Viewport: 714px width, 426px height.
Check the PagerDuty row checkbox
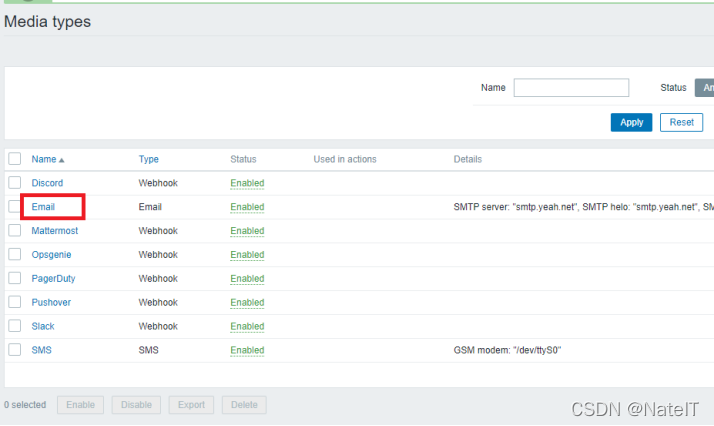coord(15,278)
